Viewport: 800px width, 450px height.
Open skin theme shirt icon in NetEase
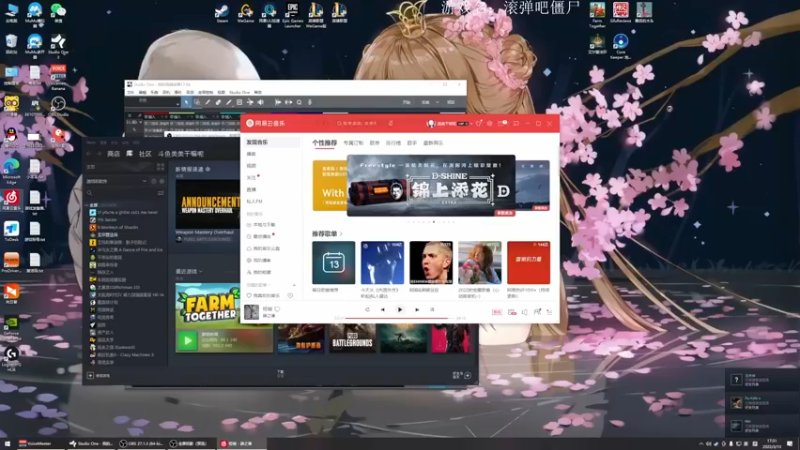tap(479, 123)
